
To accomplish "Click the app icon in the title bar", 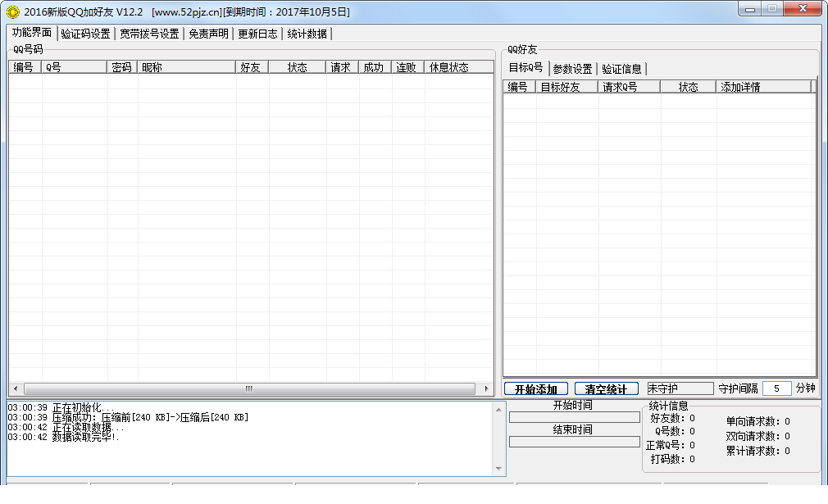I will (12, 11).
